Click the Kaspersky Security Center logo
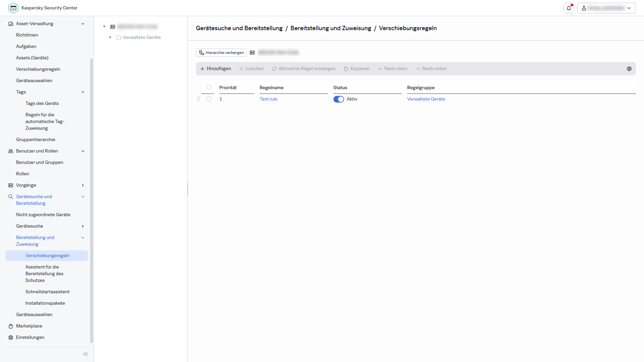644x362 pixels. (x=13, y=8)
